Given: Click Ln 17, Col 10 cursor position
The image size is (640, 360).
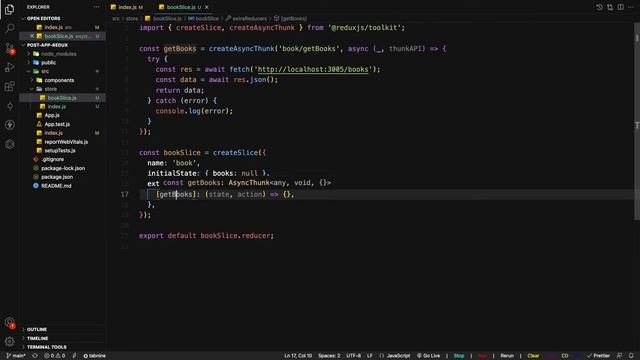Looking at the screenshot, I should 298,356.
